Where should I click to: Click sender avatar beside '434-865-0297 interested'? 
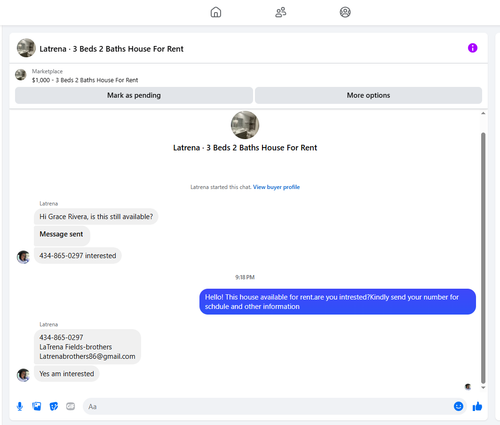point(23,257)
